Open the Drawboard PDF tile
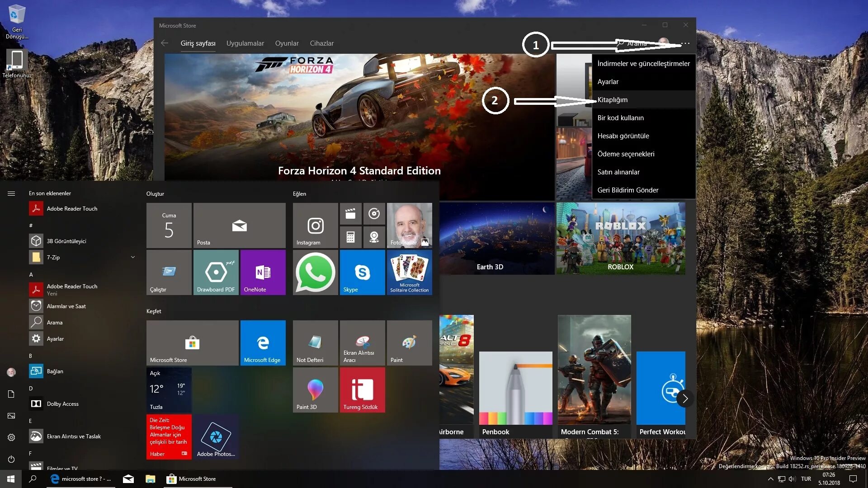 (x=216, y=272)
